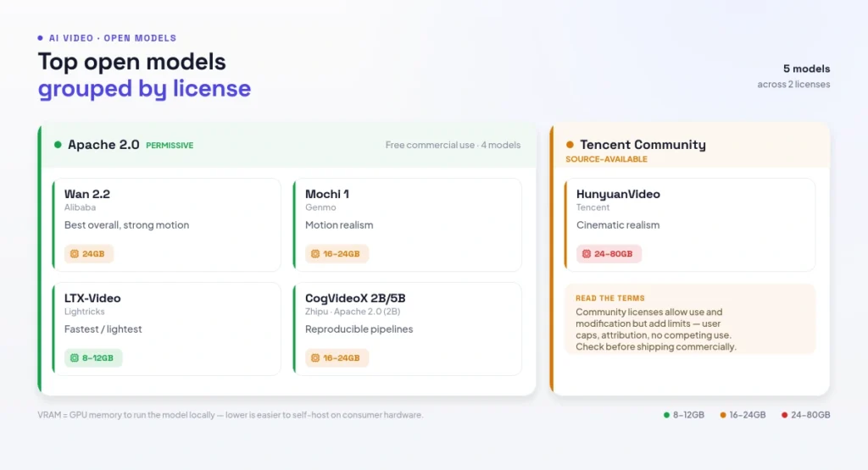The image size is (868, 470).
Task: Click the Lightricks vendor label
Action: pos(84,312)
